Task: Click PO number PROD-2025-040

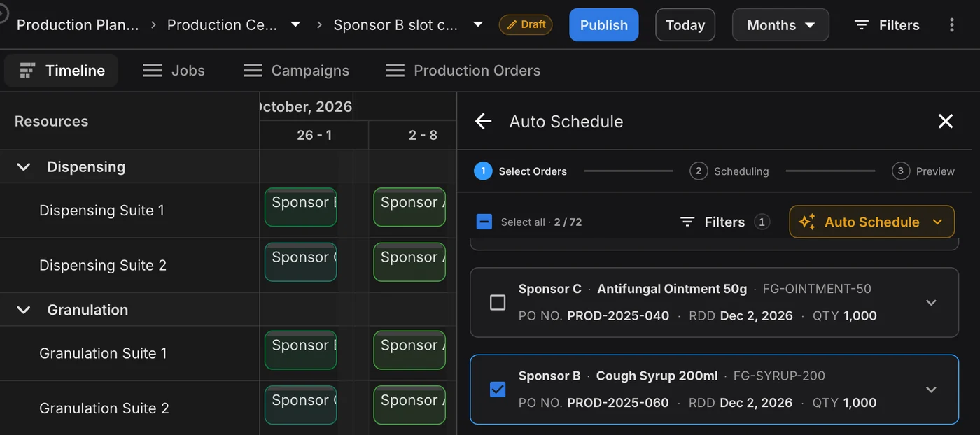Action: [618, 315]
